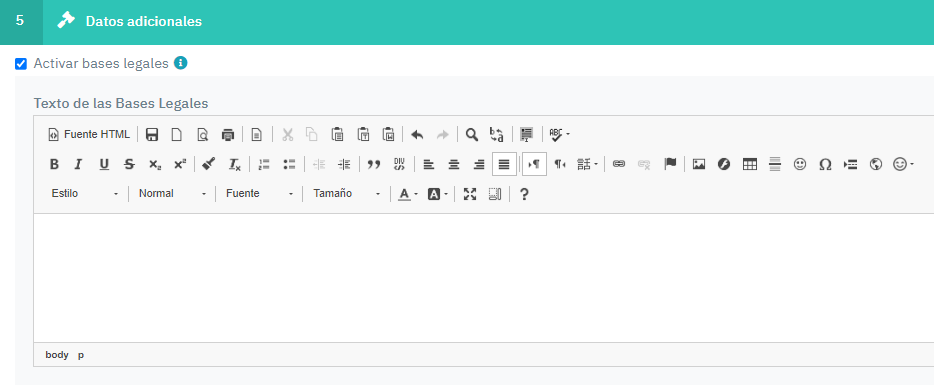Maximize the editor
This screenshot has height=390, width=934.
(470, 194)
